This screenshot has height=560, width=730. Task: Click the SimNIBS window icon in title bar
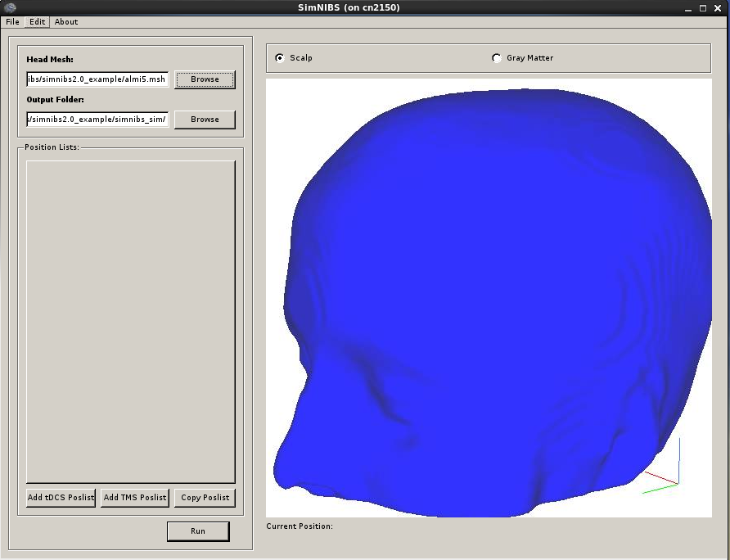(10, 7)
